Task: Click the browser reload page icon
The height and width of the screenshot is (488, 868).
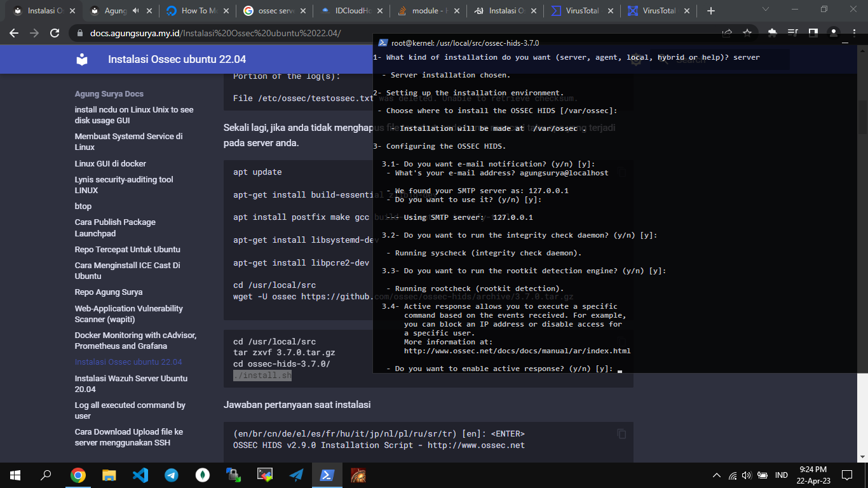Action: click(55, 33)
